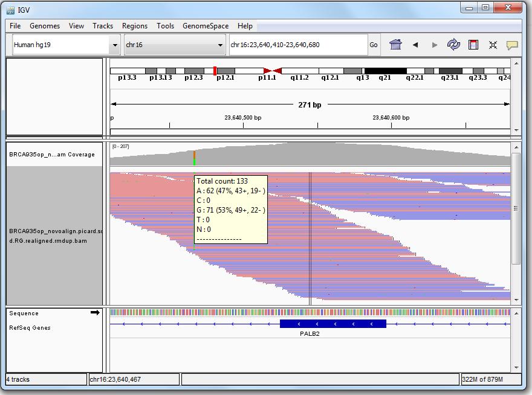
Task: Click the locus coordinates input box
Action: [x=299, y=45]
